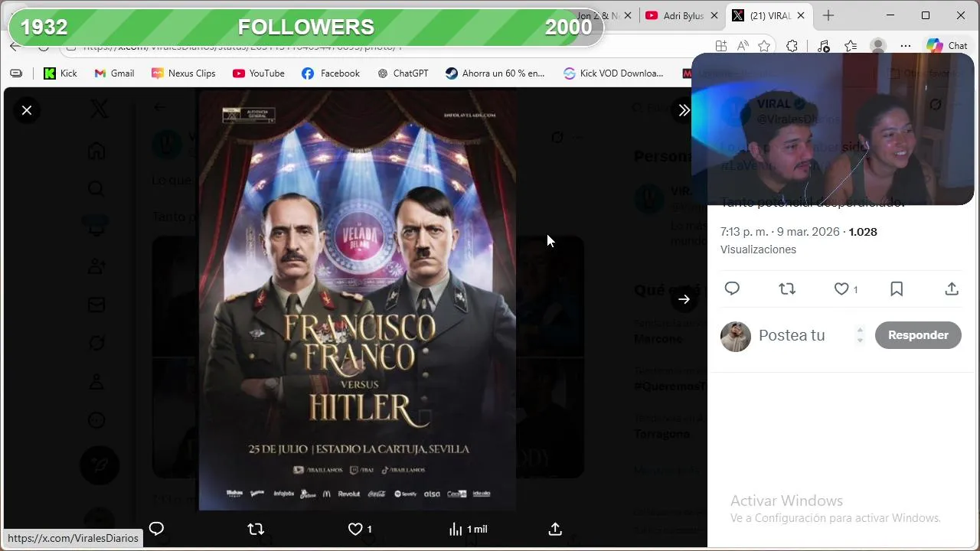Open the browser settings and more menu
The width and height of the screenshot is (980, 551).
pos(906,46)
